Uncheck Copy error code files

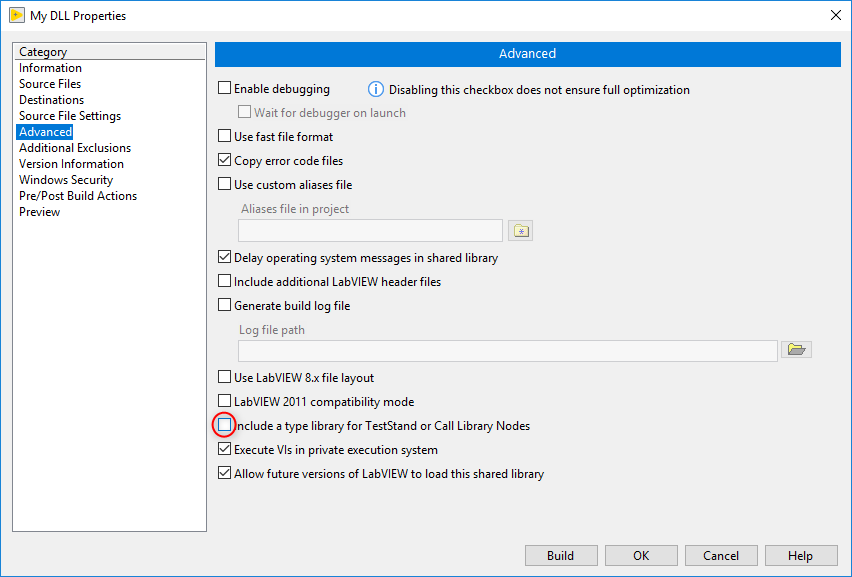224,160
